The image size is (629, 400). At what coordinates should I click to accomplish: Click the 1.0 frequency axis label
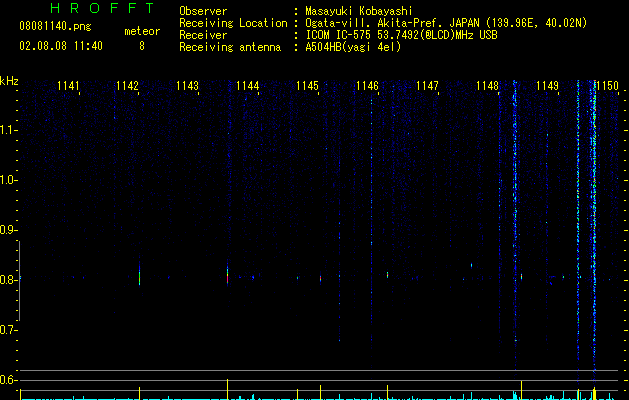(x=7, y=180)
